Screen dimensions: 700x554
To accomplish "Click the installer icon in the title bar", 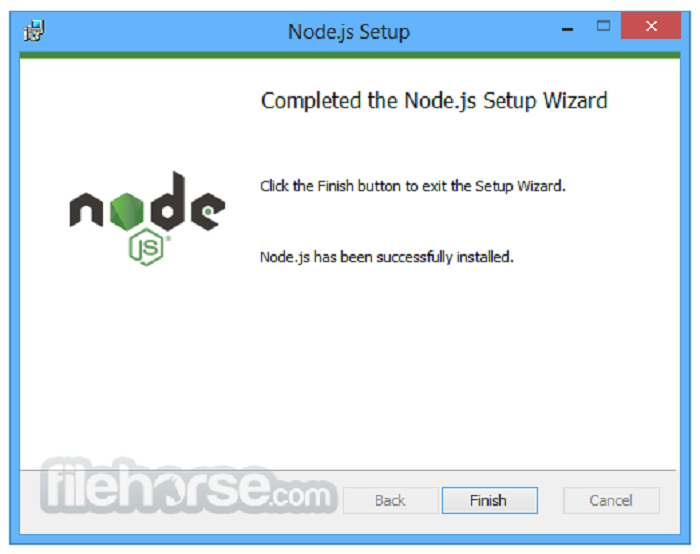I will pos(34,30).
